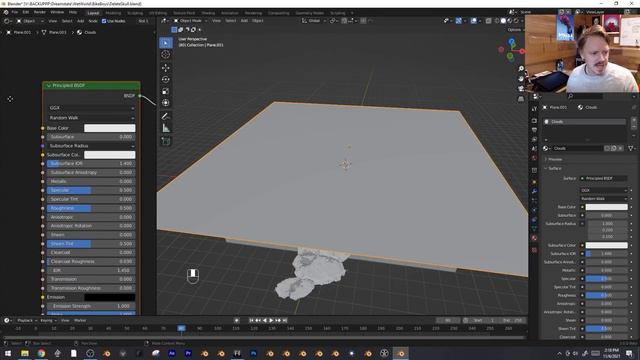The width and height of the screenshot is (640, 360).
Task: Expand Subsurface Radius in Principled BSDF node
Action: click(x=91, y=146)
